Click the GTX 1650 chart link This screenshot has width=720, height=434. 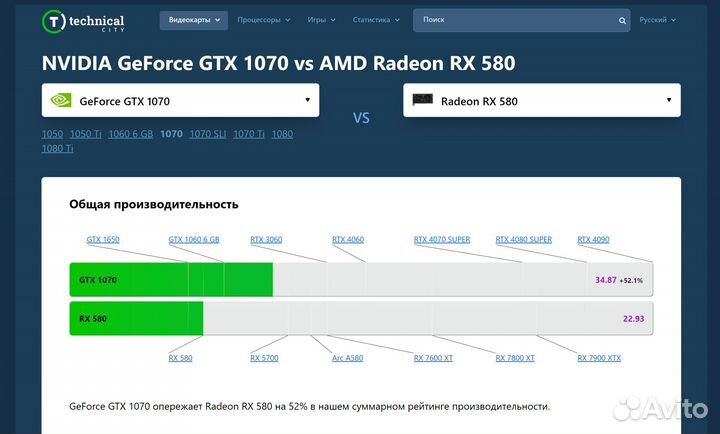[x=103, y=239]
